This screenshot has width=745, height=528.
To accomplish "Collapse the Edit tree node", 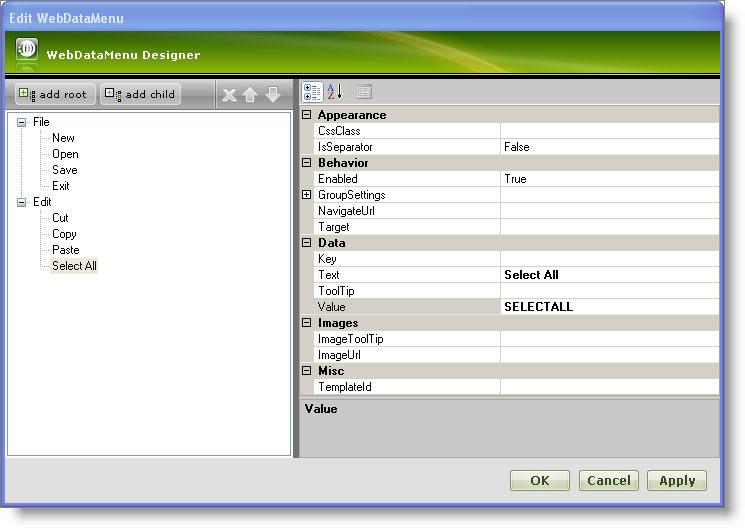I will tap(22, 202).
